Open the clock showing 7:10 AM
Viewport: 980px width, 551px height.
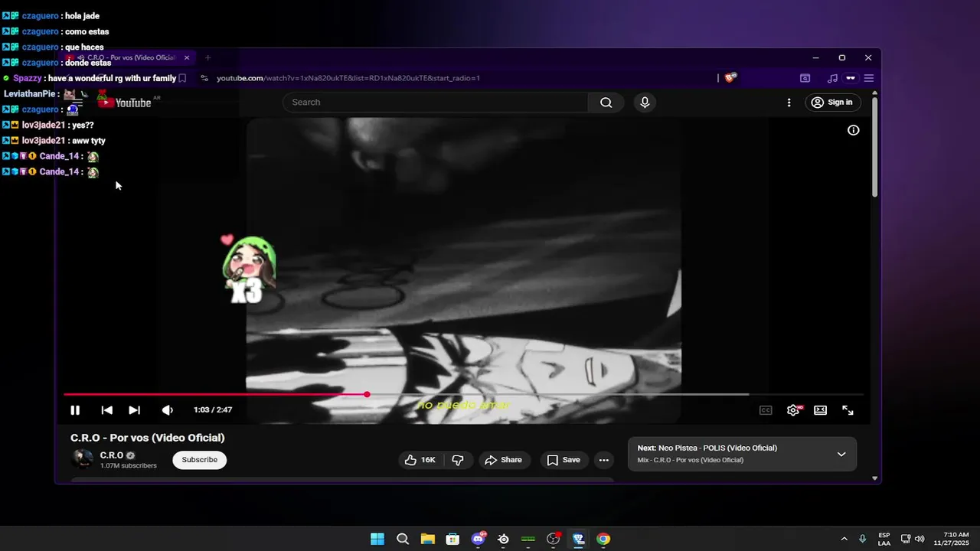tap(950, 539)
